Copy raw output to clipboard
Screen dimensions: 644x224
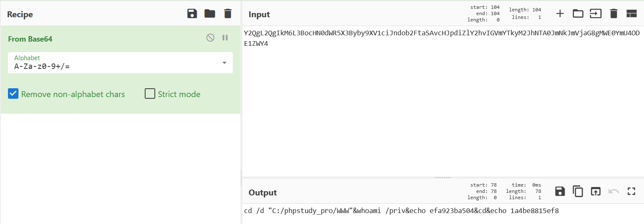click(578, 192)
